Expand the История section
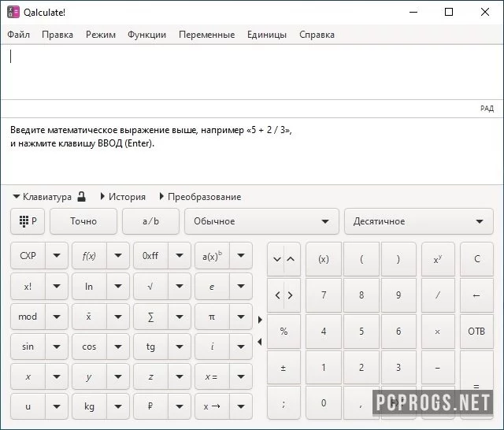The height and width of the screenshot is (430, 504). click(x=123, y=197)
